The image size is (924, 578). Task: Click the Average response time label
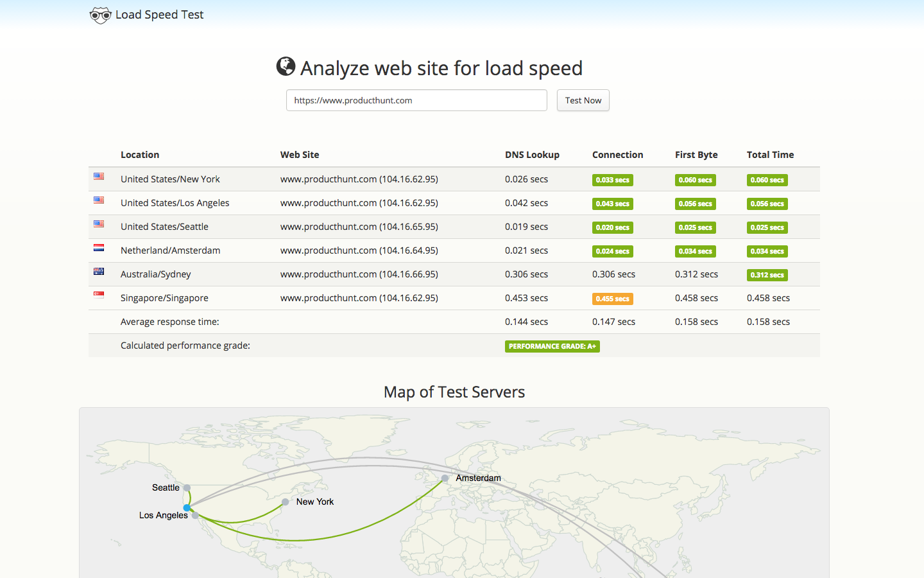pos(170,322)
